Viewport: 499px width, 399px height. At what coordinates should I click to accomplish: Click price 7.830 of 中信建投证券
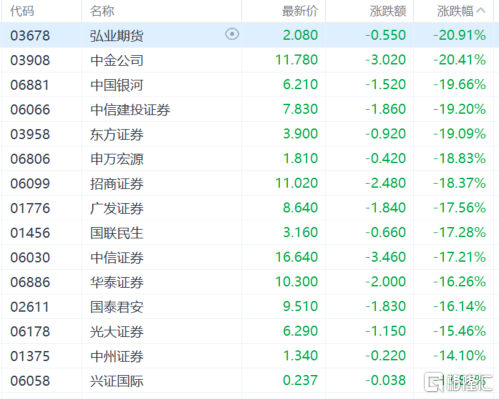click(300, 109)
